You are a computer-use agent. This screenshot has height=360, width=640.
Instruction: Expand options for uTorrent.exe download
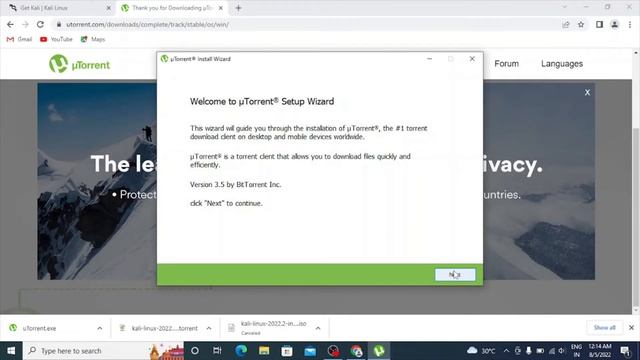100,328
